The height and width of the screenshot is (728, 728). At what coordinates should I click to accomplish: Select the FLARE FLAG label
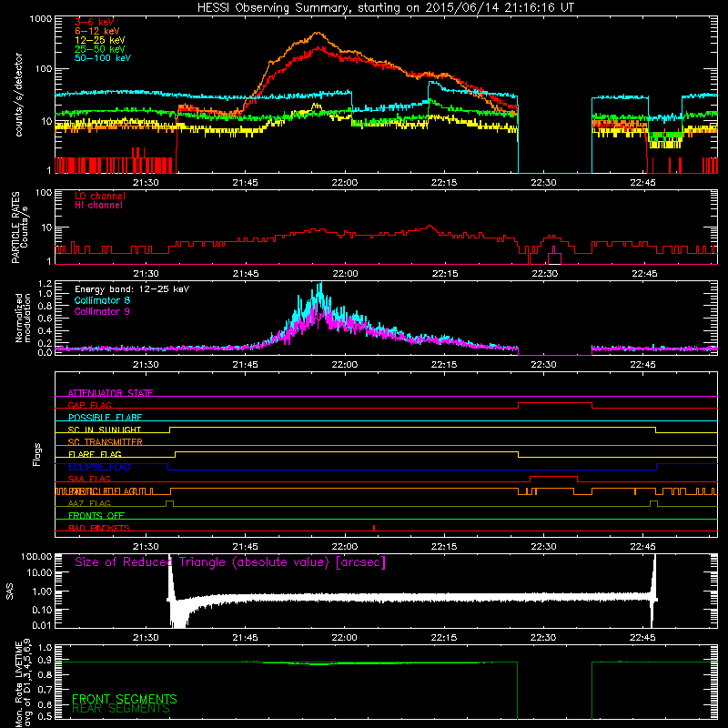click(95, 454)
